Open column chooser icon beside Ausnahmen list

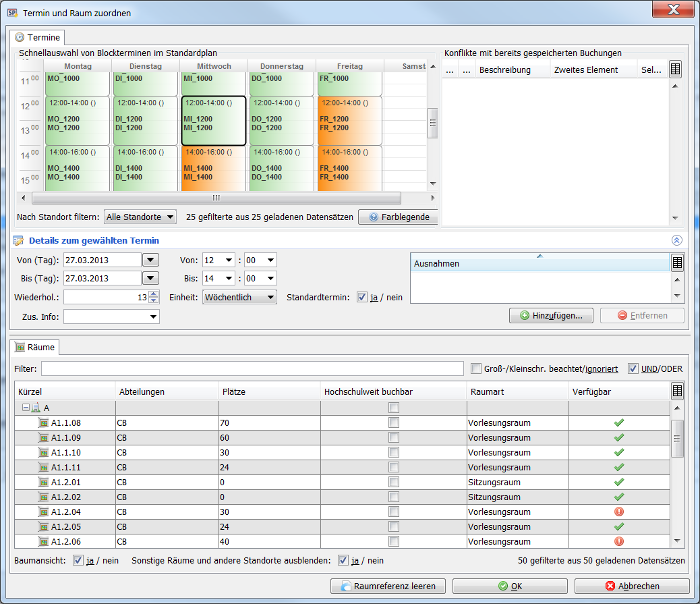click(x=677, y=263)
